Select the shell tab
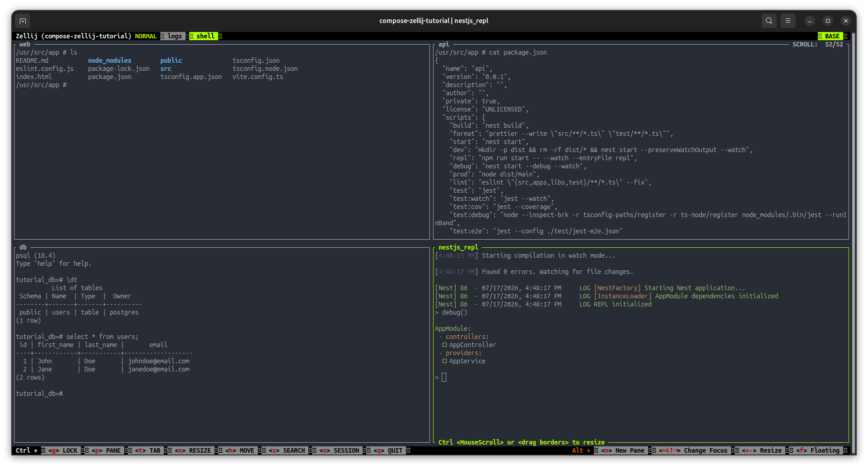 [205, 36]
